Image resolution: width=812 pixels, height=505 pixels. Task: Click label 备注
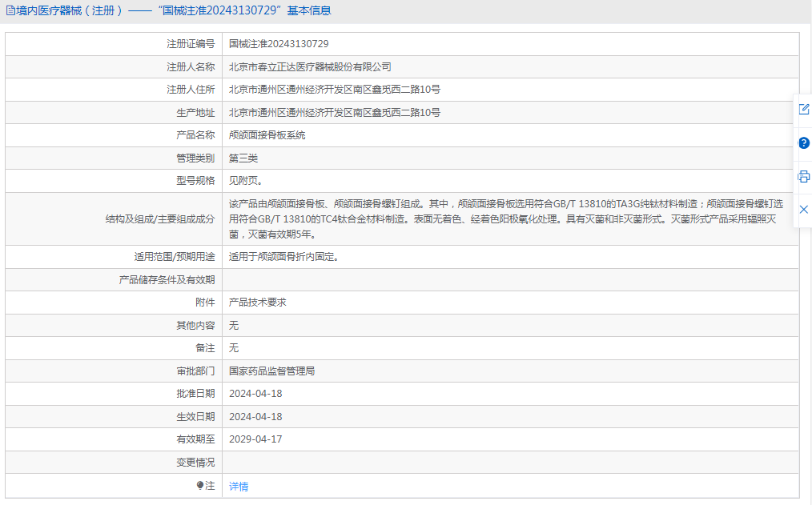205,347
